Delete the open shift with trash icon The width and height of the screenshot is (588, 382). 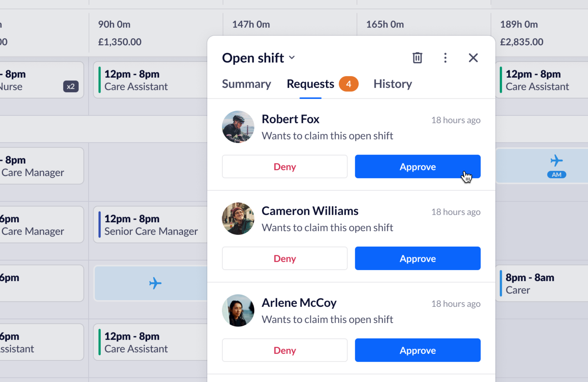tap(417, 58)
